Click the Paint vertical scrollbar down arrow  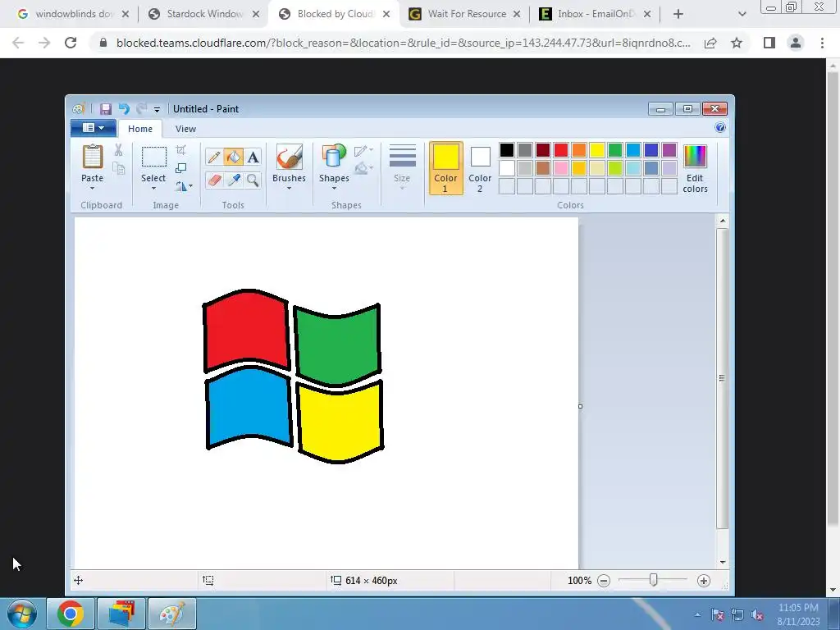723,563
